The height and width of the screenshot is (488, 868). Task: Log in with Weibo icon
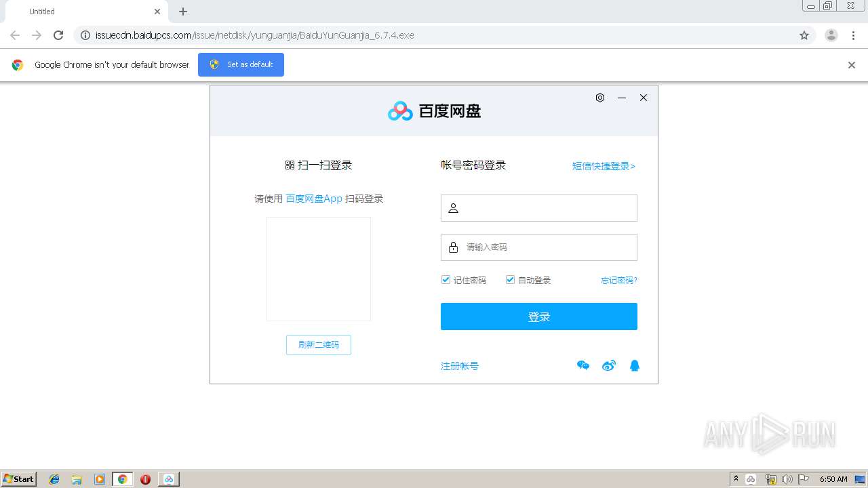coord(609,366)
